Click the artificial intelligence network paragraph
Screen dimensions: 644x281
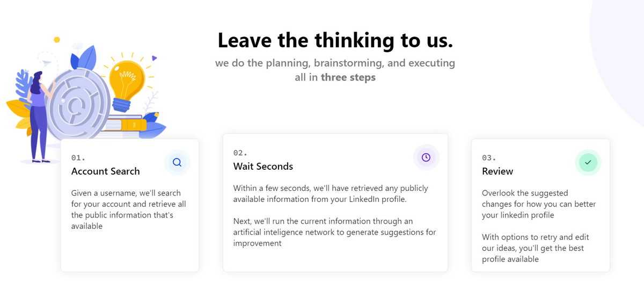tap(335, 232)
